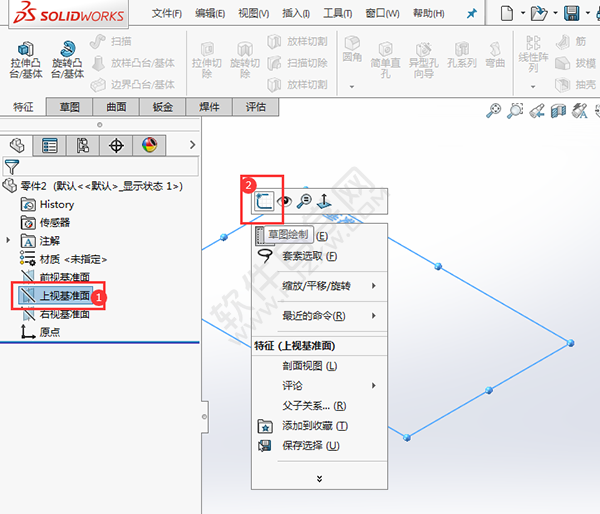Choose Add to Favorites (添加到收藏)
Screen dimensions: 600x514
pyautogui.click(x=320, y=426)
